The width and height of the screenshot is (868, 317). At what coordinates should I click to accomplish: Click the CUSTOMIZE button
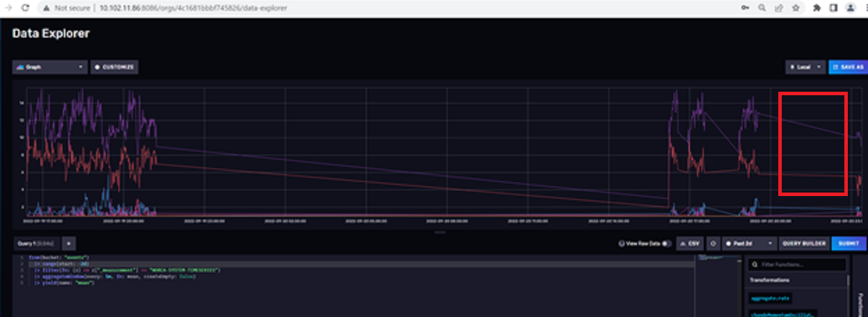[x=115, y=67]
